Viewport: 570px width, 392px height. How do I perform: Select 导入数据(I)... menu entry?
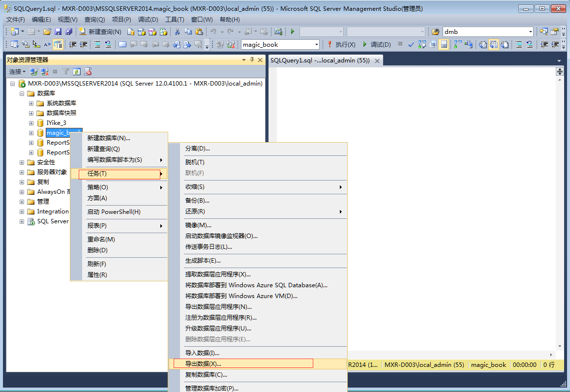[258, 353]
